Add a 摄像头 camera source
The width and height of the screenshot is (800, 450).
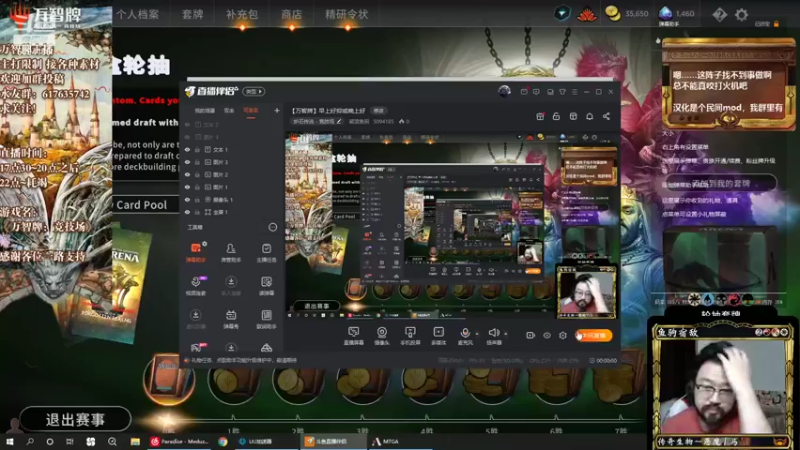[x=382, y=336]
